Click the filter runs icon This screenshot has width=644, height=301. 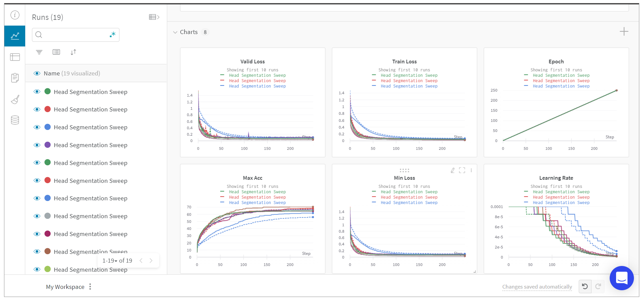click(39, 52)
